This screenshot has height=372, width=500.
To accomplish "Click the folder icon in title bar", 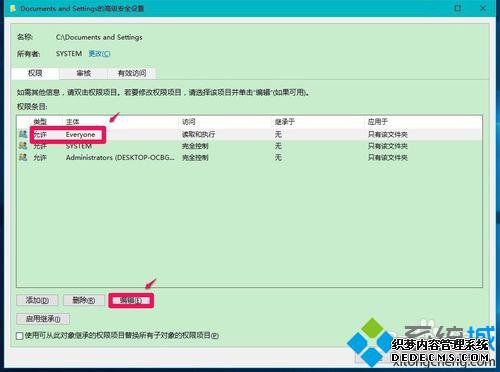I will pos(13,8).
